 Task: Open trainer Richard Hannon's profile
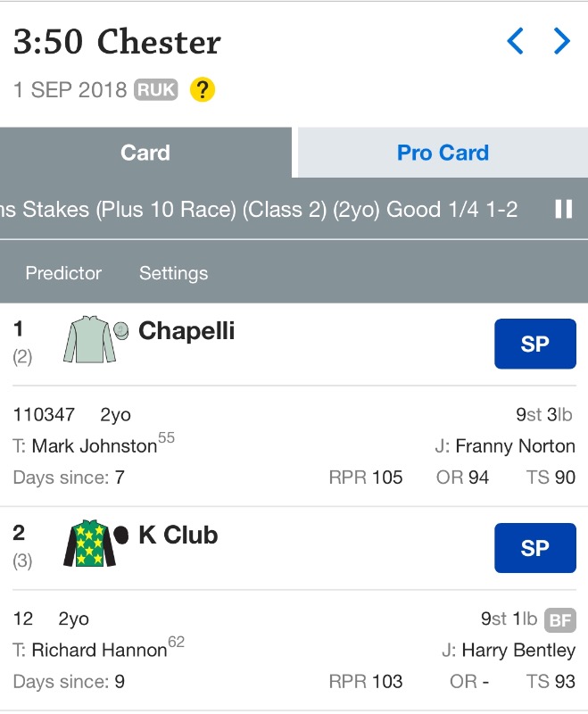click(x=98, y=651)
